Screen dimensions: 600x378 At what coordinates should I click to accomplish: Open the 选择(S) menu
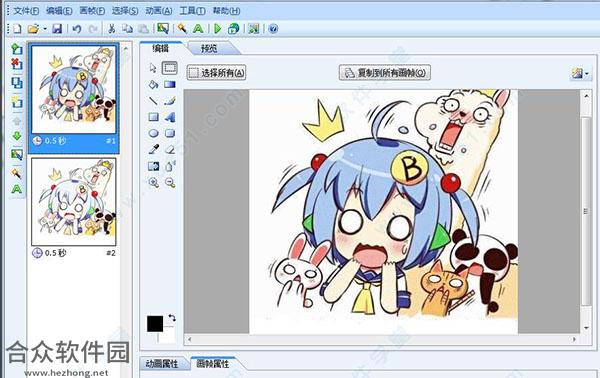(x=125, y=11)
